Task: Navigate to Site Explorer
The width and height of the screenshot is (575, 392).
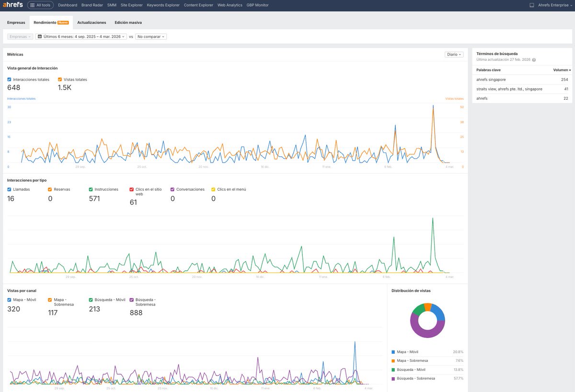Action: (x=131, y=5)
